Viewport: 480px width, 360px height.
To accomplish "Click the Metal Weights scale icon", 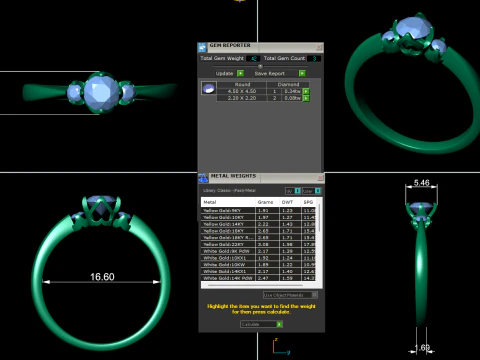I will coord(203,178).
